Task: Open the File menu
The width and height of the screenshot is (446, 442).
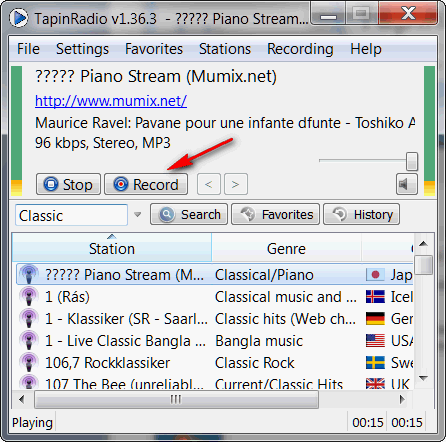Action: pyautogui.click(x=28, y=49)
